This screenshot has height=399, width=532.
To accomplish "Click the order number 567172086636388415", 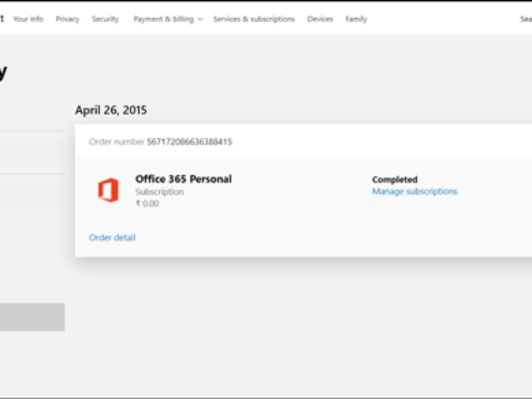I will click(190, 142).
